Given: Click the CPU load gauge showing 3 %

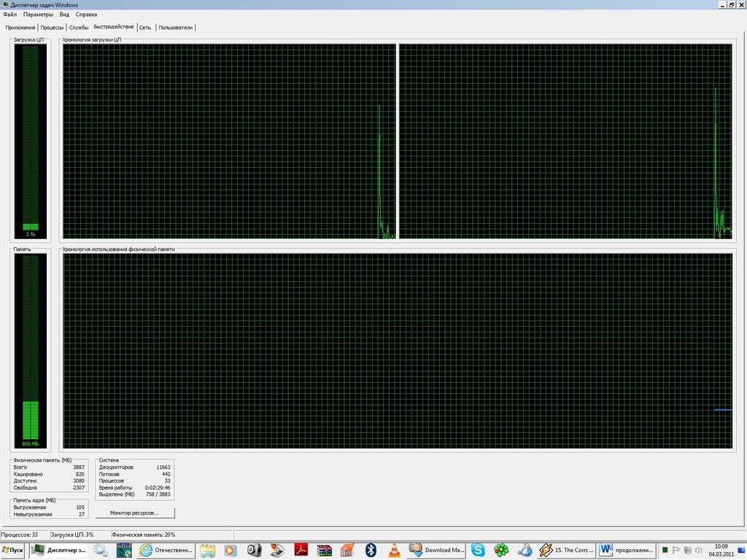Looking at the screenshot, I should pos(31,141).
